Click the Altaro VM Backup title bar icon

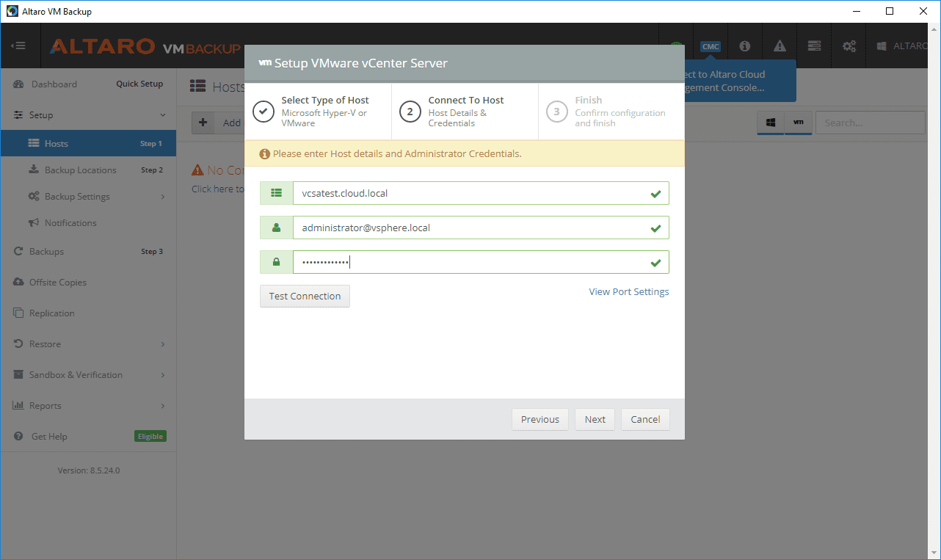tap(12, 11)
